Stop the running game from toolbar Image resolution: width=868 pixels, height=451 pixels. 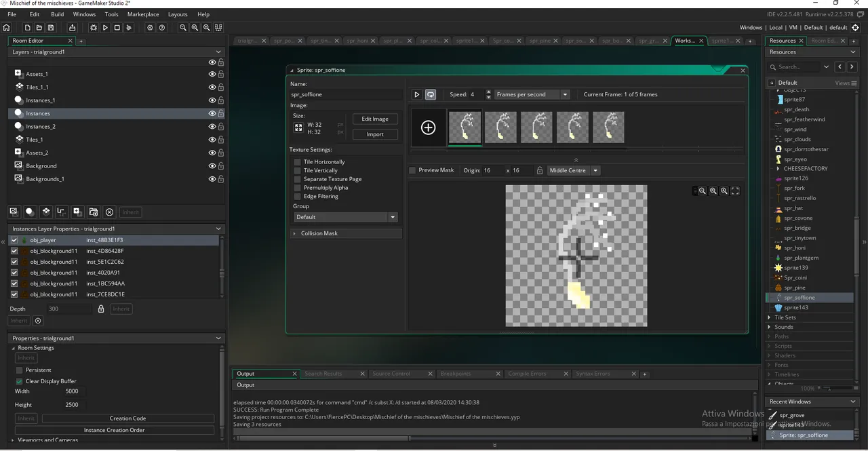tap(117, 28)
